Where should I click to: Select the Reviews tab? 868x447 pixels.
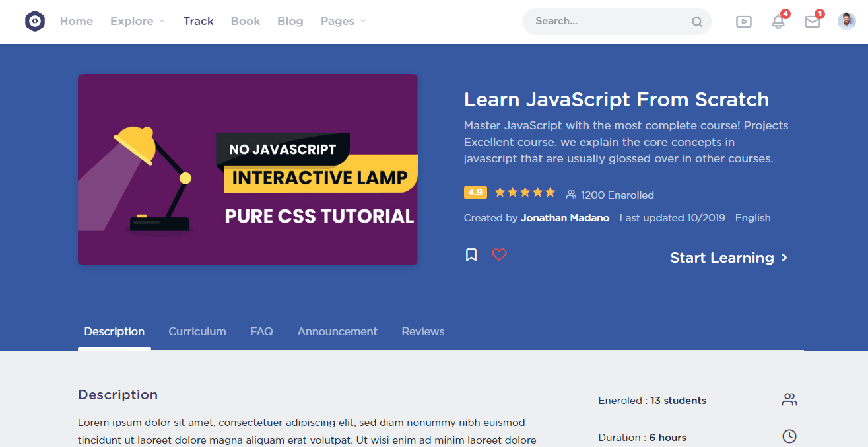click(422, 331)
